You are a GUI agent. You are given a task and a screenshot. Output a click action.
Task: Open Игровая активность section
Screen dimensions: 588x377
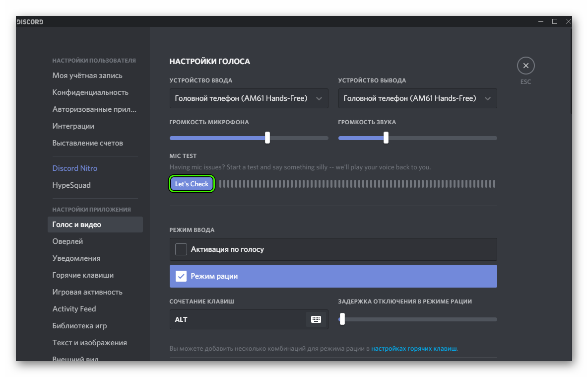click(87, 292)
